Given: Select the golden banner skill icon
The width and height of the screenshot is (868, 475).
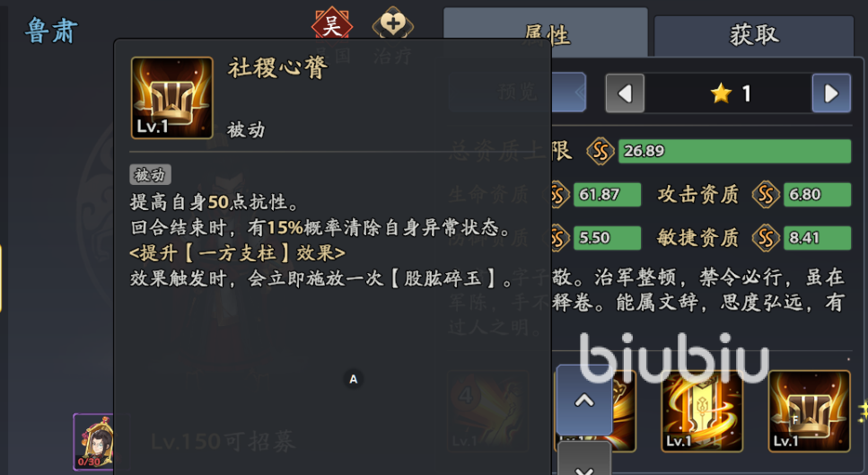Looking at the screenshot, I should pos(703,410).
